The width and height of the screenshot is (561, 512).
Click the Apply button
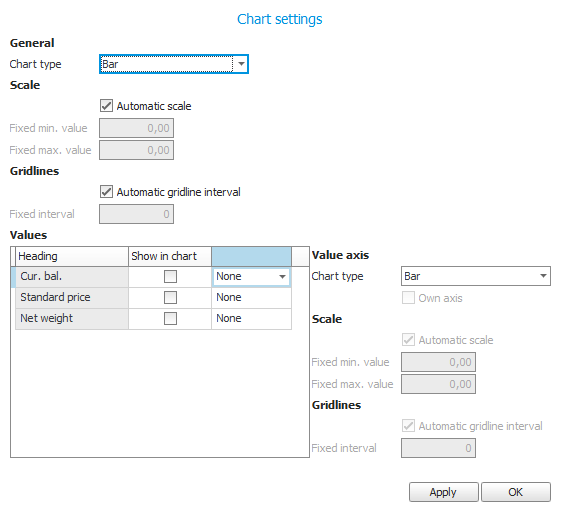(x=443, y=492)
